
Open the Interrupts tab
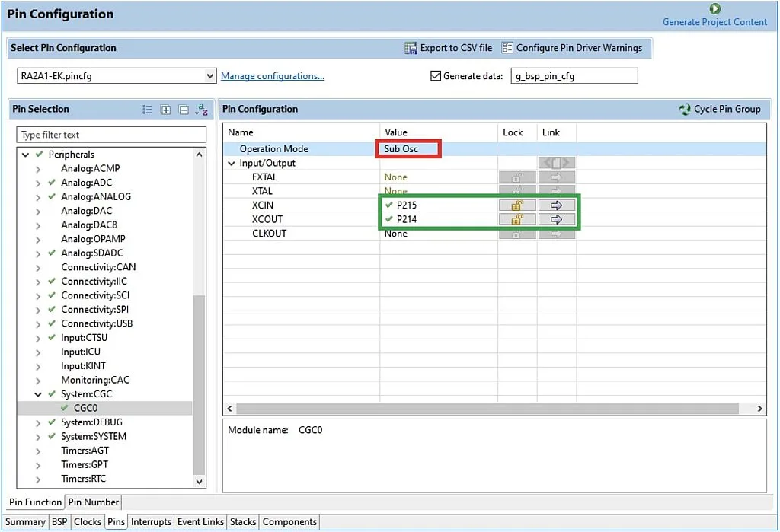(x=151, y=521)
